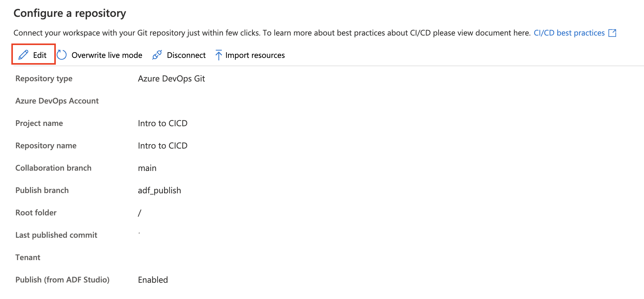Click the Disconnect plug icon
The width and height of the screenshot is (644, 299).
pos(157,55)
